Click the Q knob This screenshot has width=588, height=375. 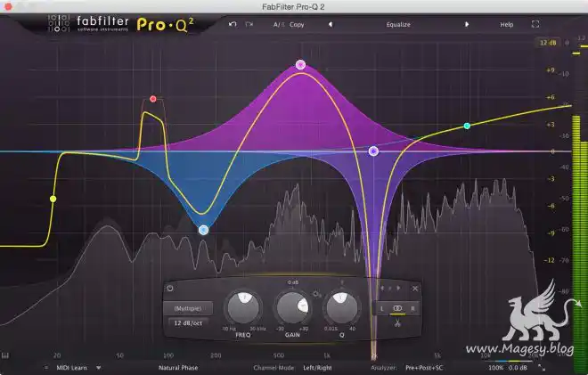pyautogui.click(x=341, y=308)
